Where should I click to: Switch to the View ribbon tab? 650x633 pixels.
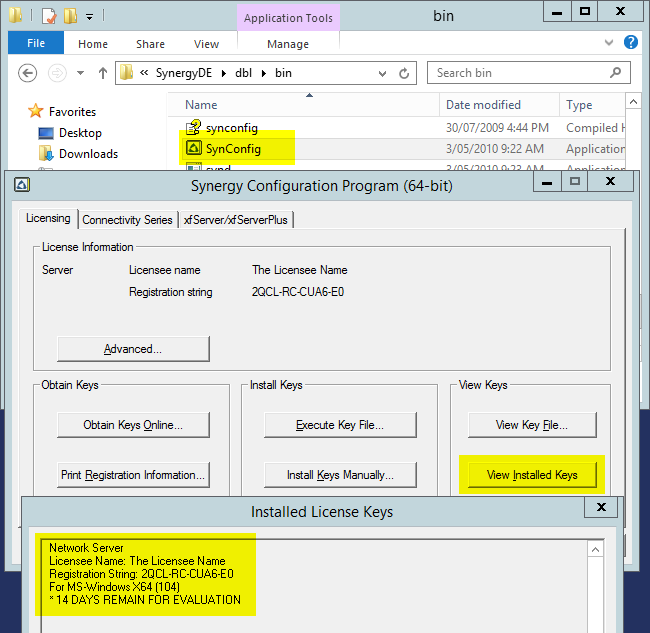click(206, 44)
